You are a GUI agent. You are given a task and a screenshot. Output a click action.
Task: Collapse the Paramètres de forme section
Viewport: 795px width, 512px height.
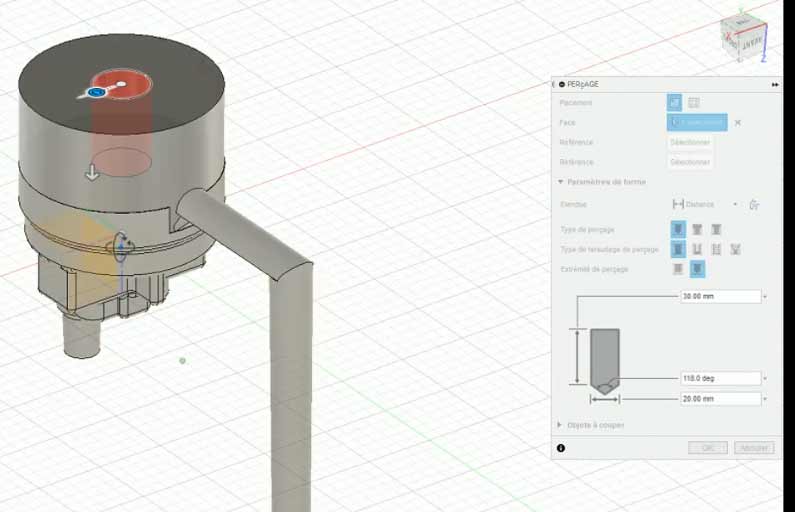(561, 182)
